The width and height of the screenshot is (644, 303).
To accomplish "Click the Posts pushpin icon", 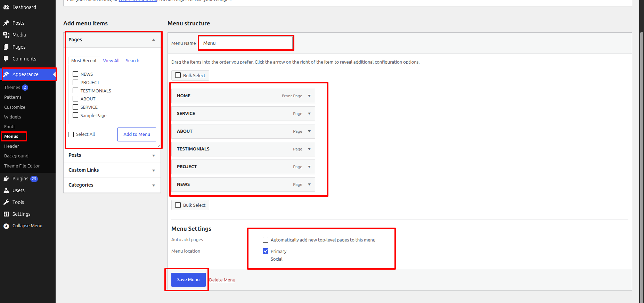I will coord(6,23).
